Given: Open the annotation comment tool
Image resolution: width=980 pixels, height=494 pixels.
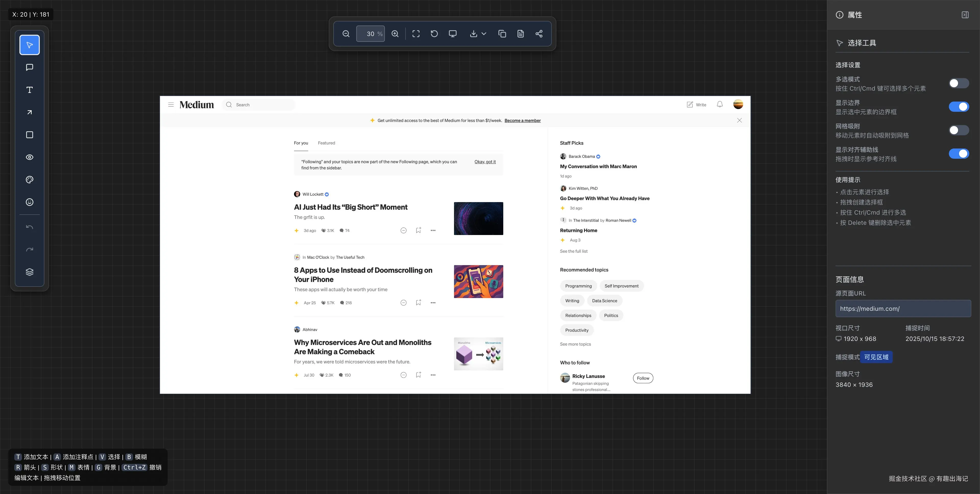Looking at the screenshot, I should [x=29, y=67].
